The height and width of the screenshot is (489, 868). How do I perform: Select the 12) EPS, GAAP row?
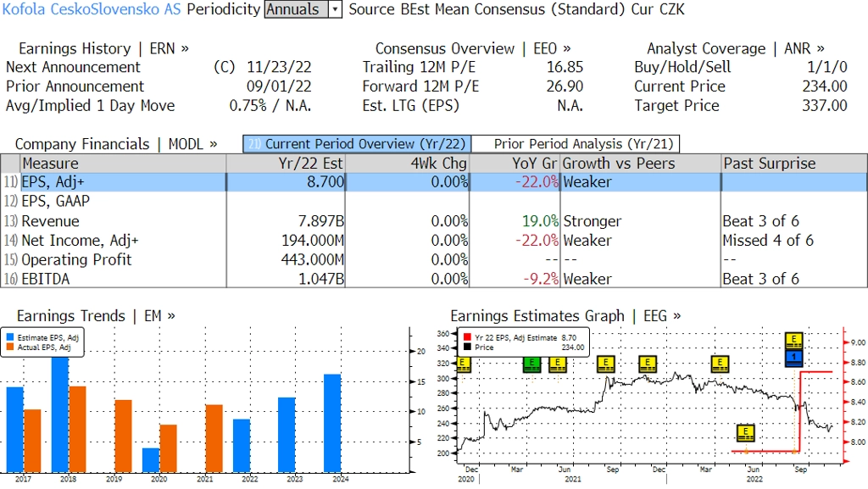click(434, 202)
